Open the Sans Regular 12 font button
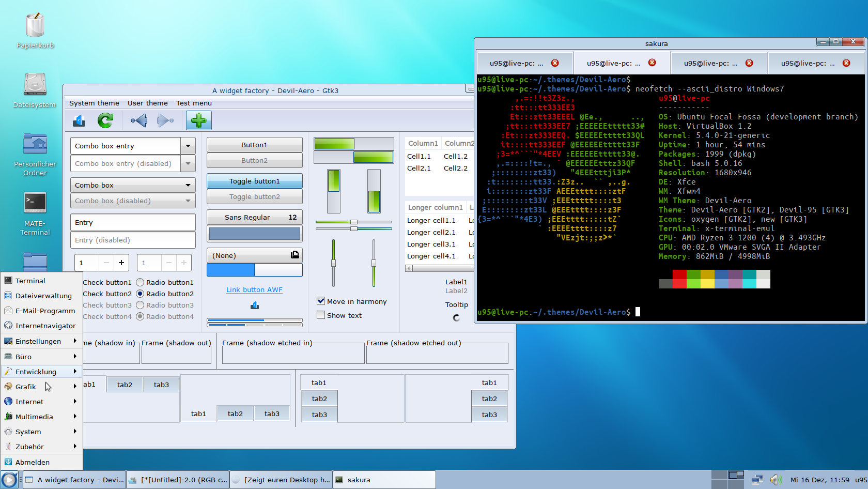Screen dimensions: 868x489 coord(255,217)
